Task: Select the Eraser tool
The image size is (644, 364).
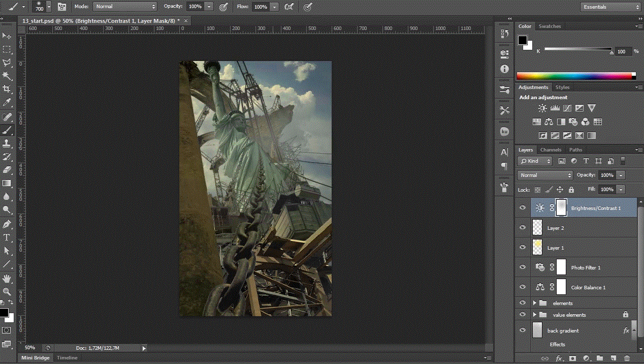Action: coord(7,170)
